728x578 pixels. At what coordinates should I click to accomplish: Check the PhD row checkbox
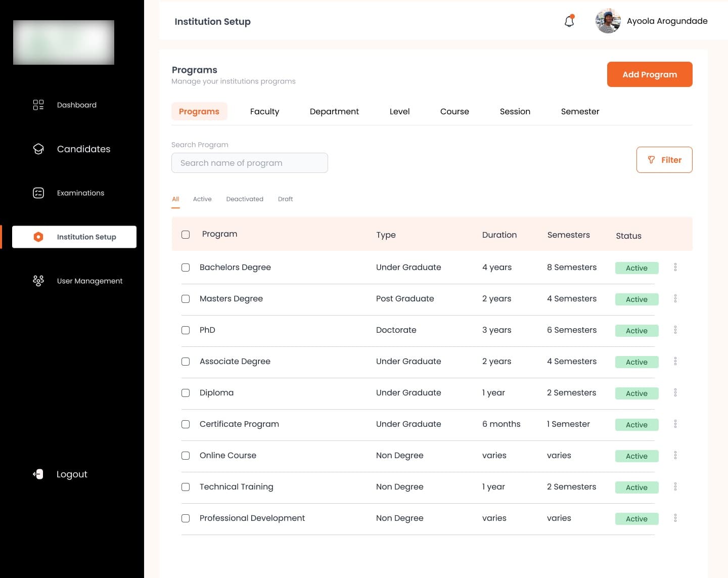tap(186, 330)
